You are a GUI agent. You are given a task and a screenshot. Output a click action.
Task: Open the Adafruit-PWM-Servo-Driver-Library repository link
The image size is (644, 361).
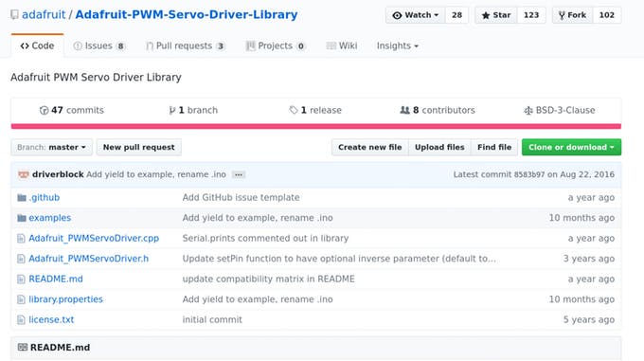click(187, 15)
